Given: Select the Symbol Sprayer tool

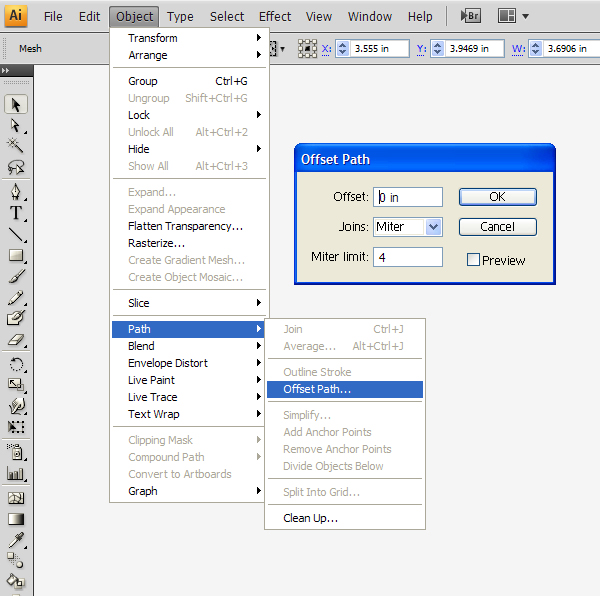Looking at the screenshot, I should 16,452.
